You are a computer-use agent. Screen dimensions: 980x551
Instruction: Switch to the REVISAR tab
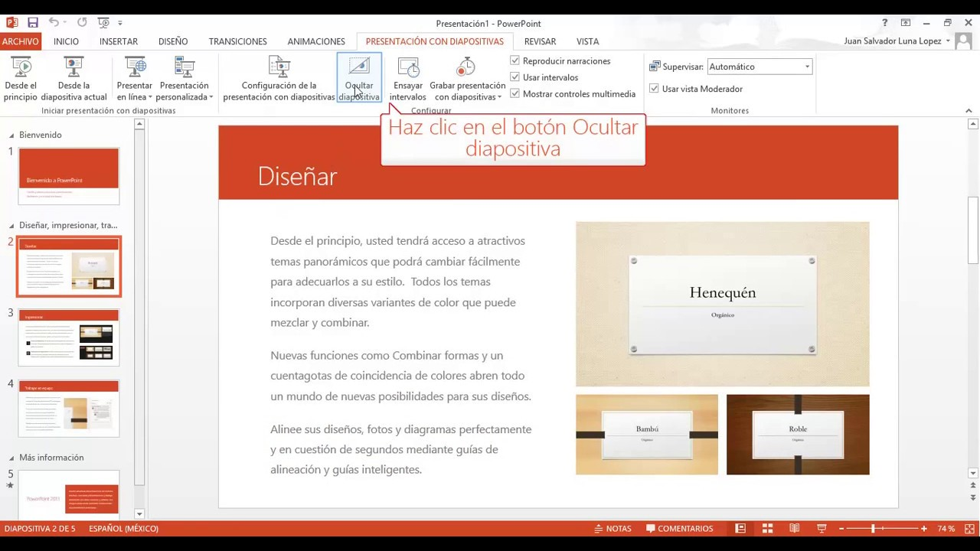click(x=541, y=41)
